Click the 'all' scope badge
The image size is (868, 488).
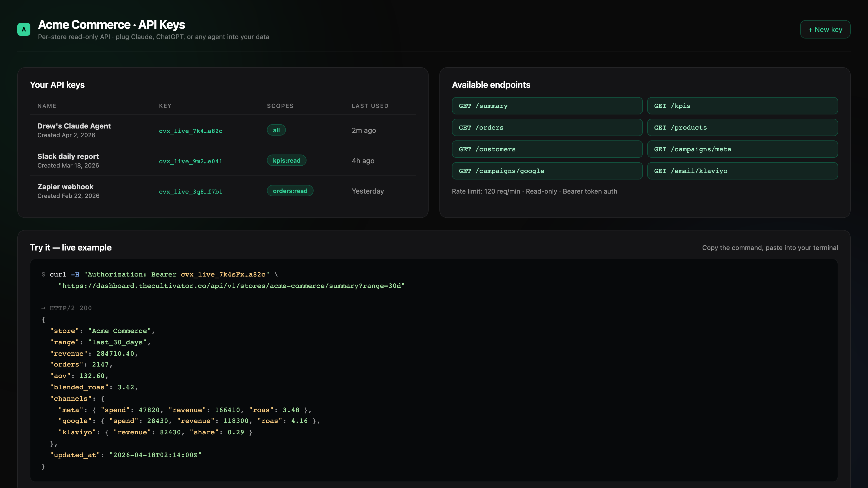click(x=276, y=130)
